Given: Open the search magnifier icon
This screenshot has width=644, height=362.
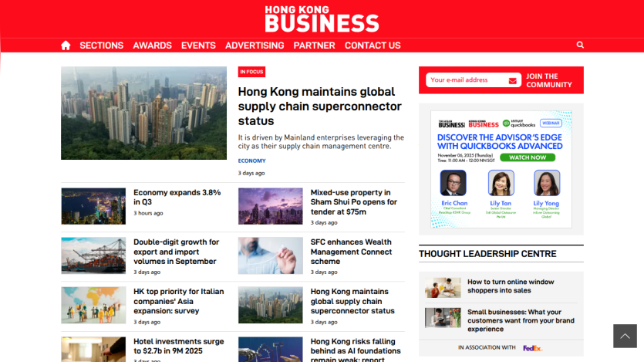Looking at the screenshot, I should click(x=580, y=45).
